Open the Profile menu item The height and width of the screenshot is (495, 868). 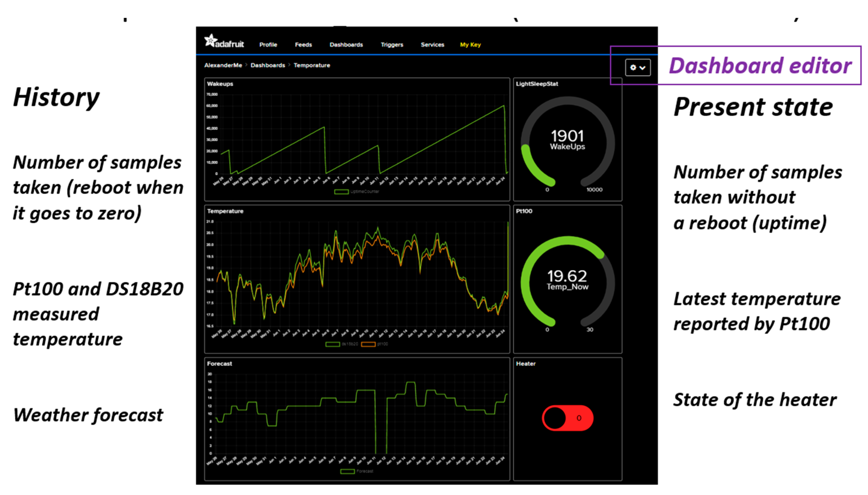(268, 44)
